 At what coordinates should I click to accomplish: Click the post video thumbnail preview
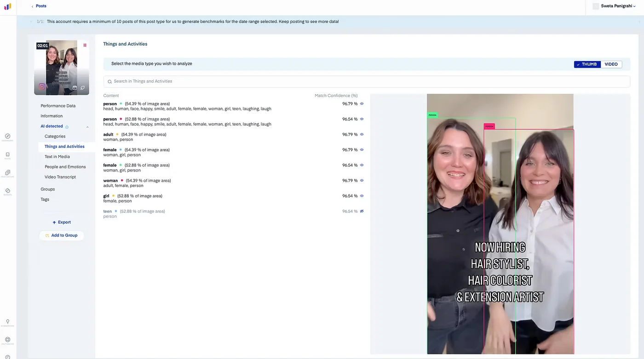(x=62, y=68)
